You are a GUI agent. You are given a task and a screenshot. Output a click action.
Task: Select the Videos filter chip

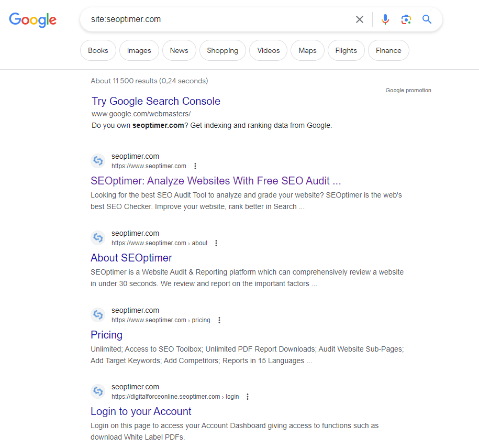269,50
